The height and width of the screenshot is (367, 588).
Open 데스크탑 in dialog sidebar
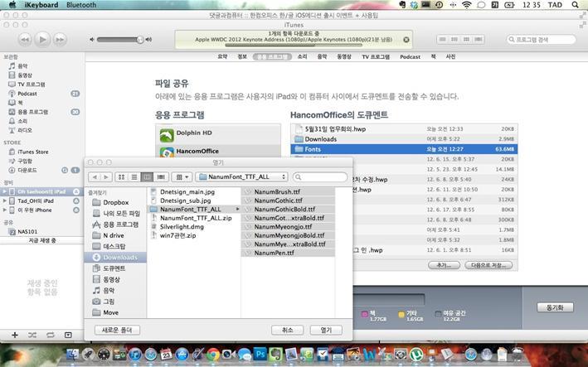[114, 246]
